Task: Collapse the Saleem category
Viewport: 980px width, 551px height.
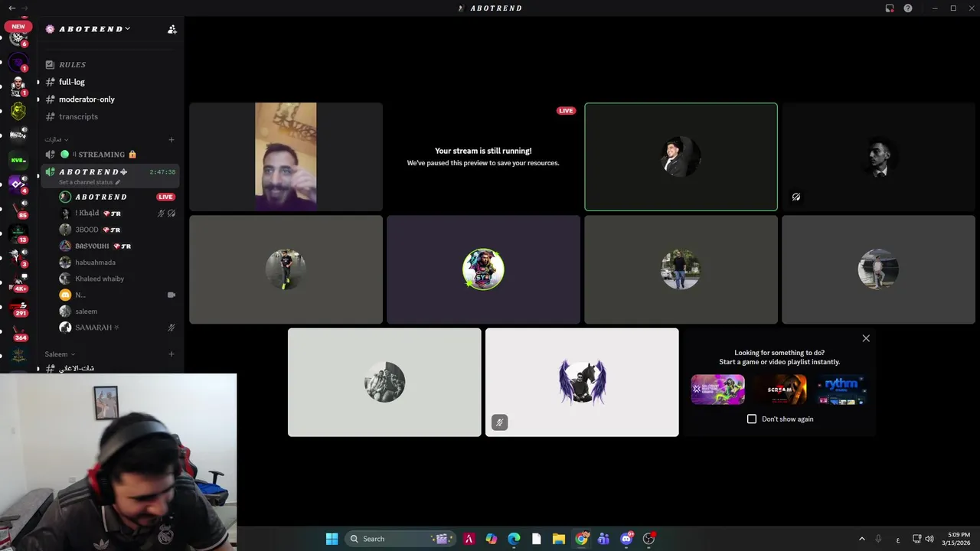Action: coord(60,354)
